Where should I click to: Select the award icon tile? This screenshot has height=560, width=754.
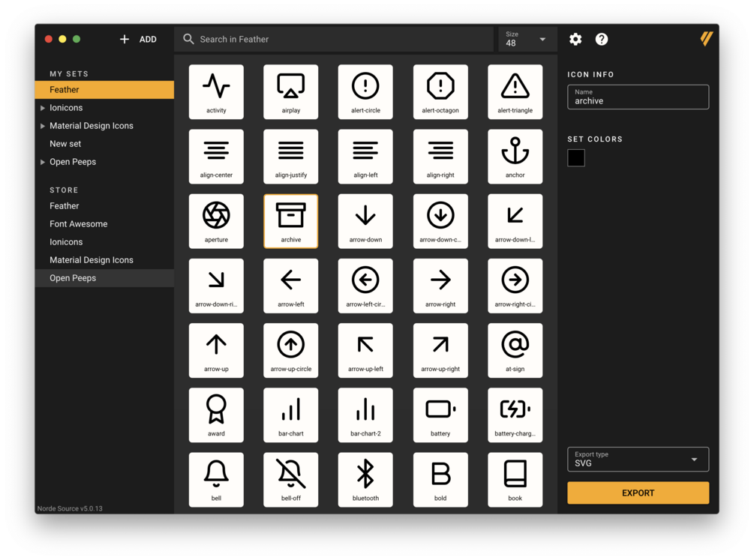click(x=216, y=415)
